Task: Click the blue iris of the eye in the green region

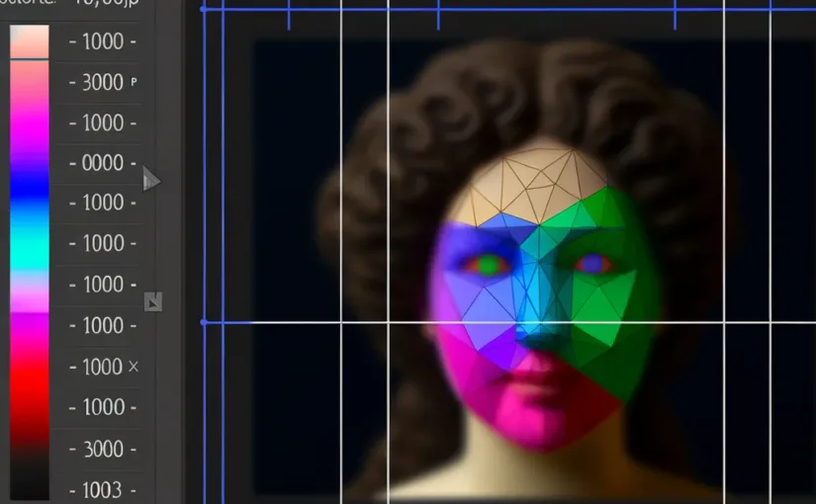Action: (x=592, y=264)
